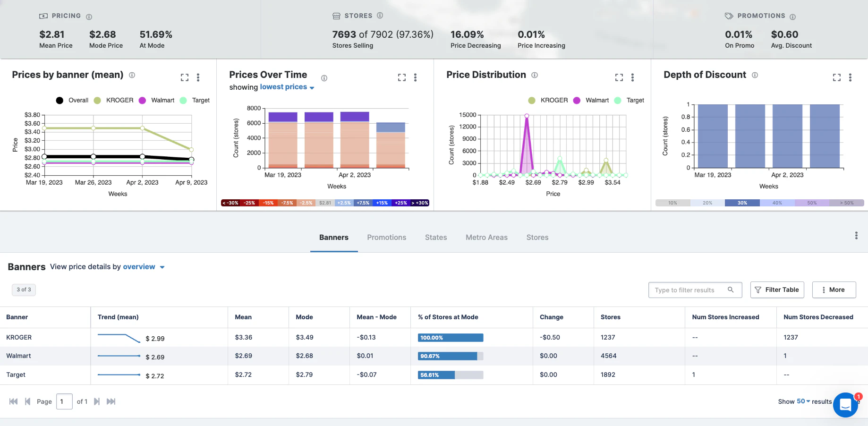Click the More button above the table
Image resolution: width=868 pixels, height=426 pixels.
coord(834,290)
